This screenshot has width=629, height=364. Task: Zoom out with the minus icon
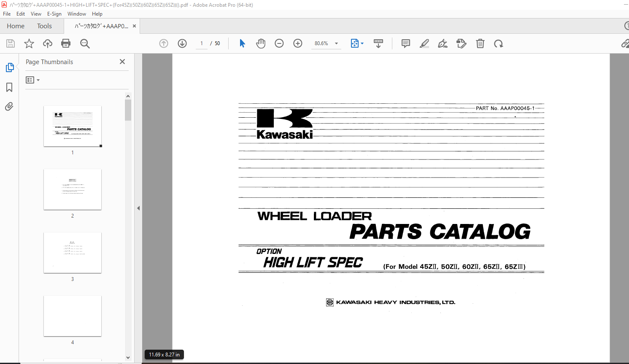click(279, 43)
